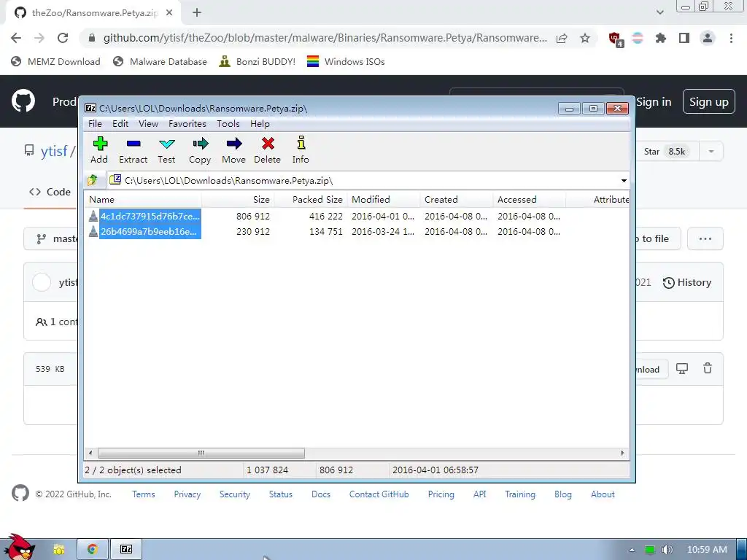
Task: Open the Malware Database bookmark
Action: pyautogui.click(x=160, y=61)
